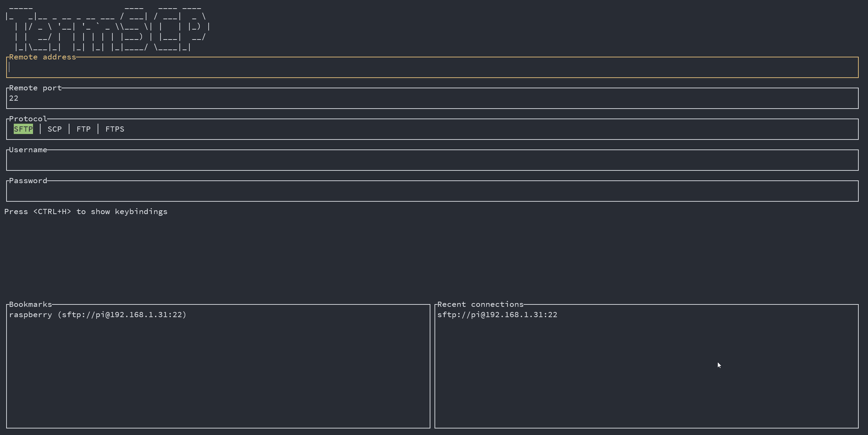Select the recent sftp://pi@192.168.1.31:22 connection
868x435 pixels.
click(497, 315)
